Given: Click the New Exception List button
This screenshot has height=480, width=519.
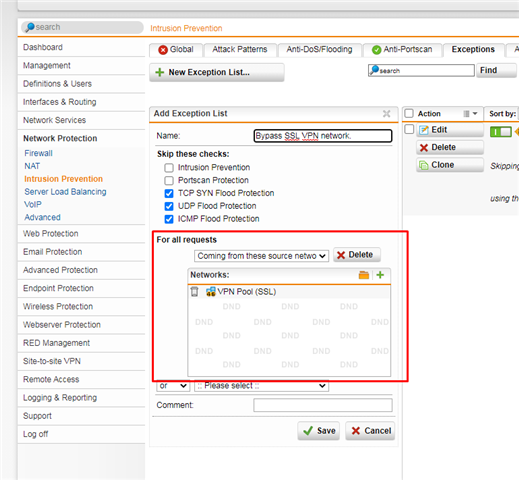Looking at the screenshot, I should (x=217, y=72).
